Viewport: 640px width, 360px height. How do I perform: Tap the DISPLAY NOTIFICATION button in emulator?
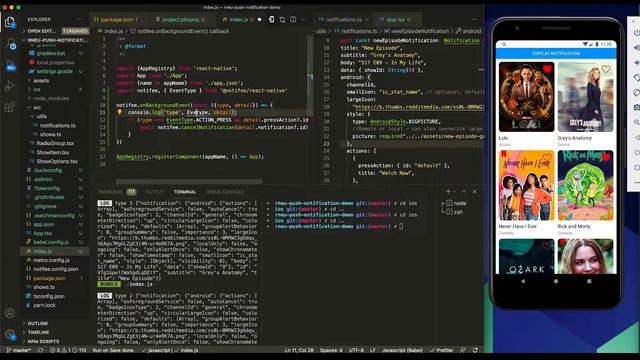click(x=556, y=53)
